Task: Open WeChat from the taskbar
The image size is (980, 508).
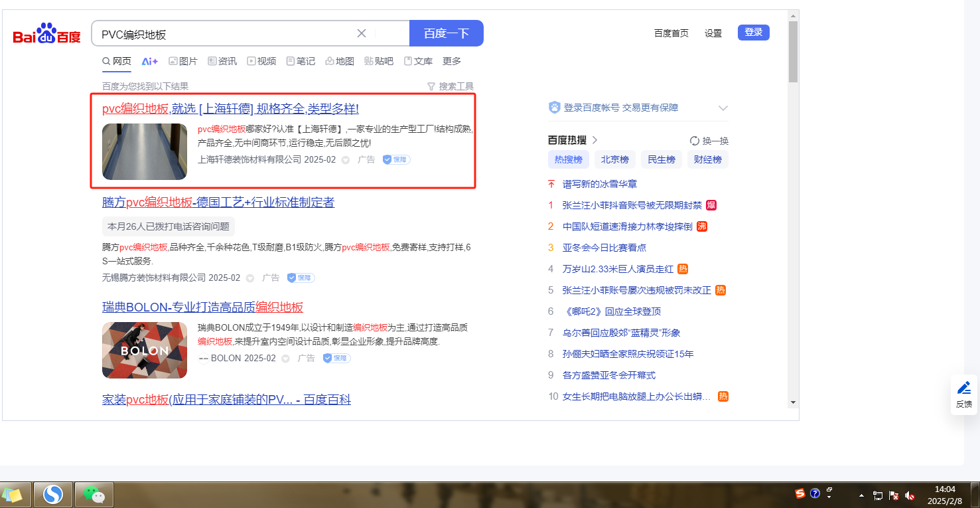Action: pos(94,494)
